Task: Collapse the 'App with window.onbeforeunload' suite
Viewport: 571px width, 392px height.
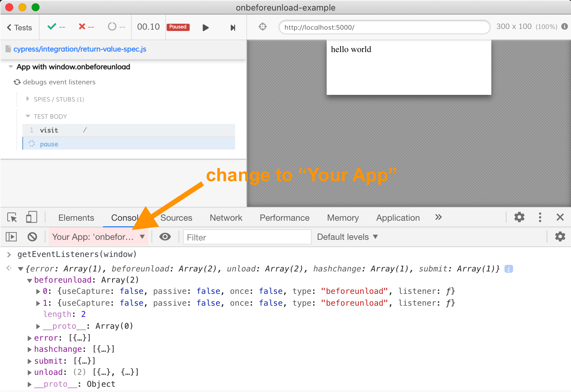Action: point(11,67)
